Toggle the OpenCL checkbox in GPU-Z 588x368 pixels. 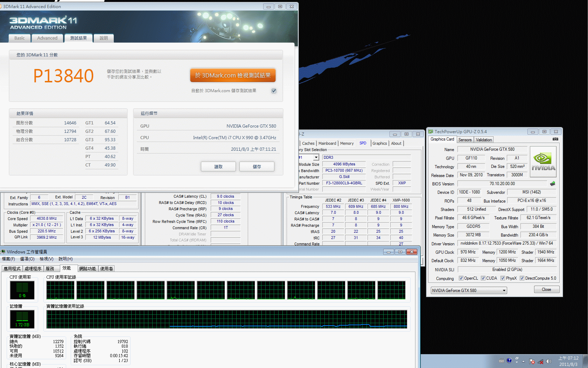(x=461, y=278)
